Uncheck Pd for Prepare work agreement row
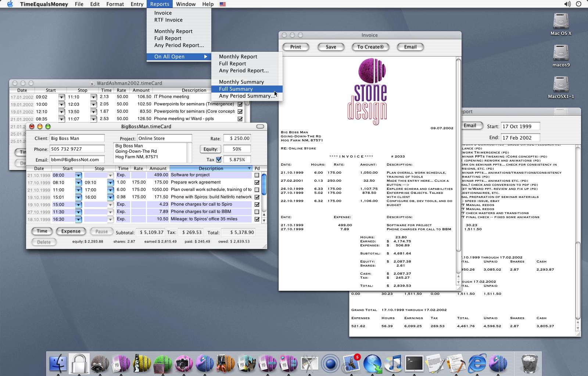Screen dimensions: 588x376 pos(257,182)
